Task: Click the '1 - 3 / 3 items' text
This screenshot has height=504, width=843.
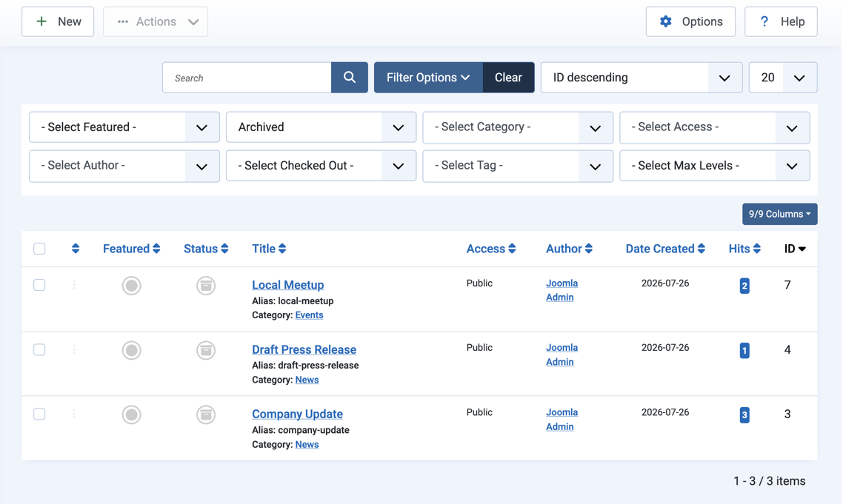Action: click(770, 481)
